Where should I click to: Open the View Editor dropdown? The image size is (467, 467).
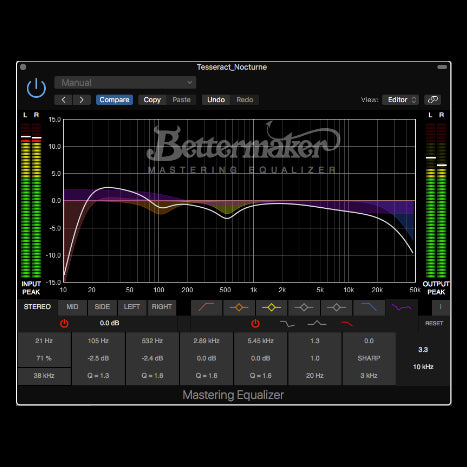click(400, 100)
